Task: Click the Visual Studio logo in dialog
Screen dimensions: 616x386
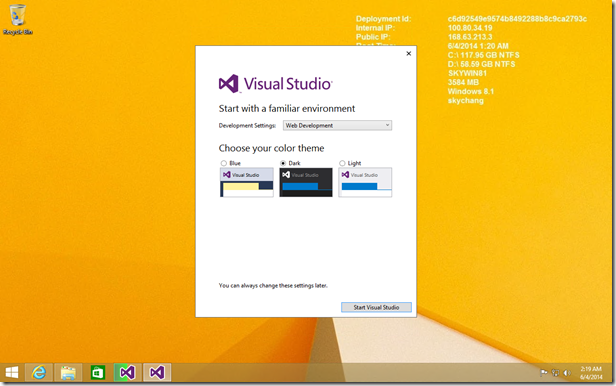Action: [275, 84]
